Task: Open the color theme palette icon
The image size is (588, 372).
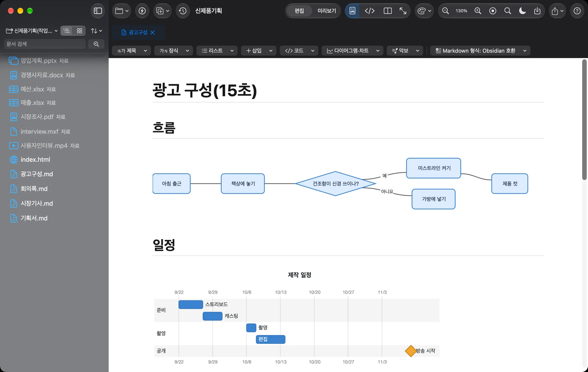Action: tap(424, 11)
